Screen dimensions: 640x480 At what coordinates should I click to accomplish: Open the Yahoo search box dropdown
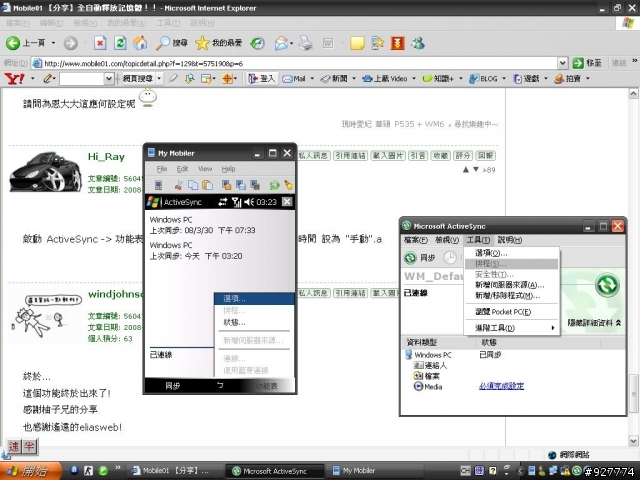tap(109, 78)
